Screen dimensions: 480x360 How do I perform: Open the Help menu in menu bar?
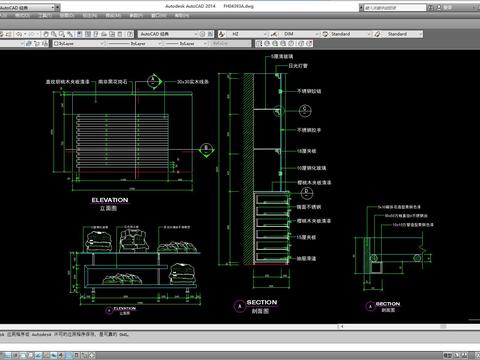[182, 15]
